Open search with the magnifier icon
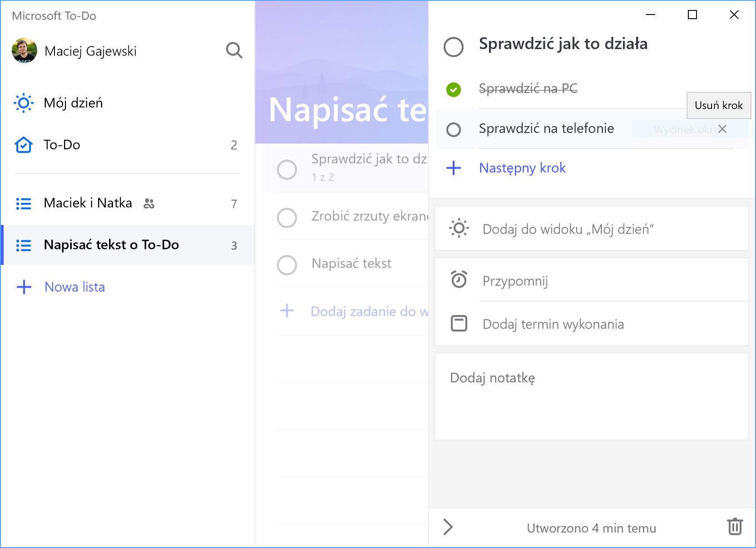Image resolution: width=756 pixels, height=548 pixels. click(234, 50)
